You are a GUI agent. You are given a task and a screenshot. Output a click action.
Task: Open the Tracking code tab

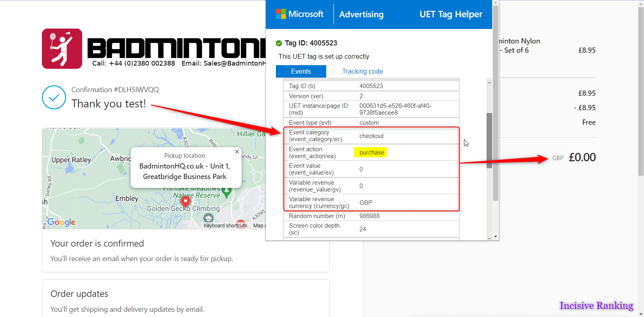pyautogui.click(x=362, y=71)
